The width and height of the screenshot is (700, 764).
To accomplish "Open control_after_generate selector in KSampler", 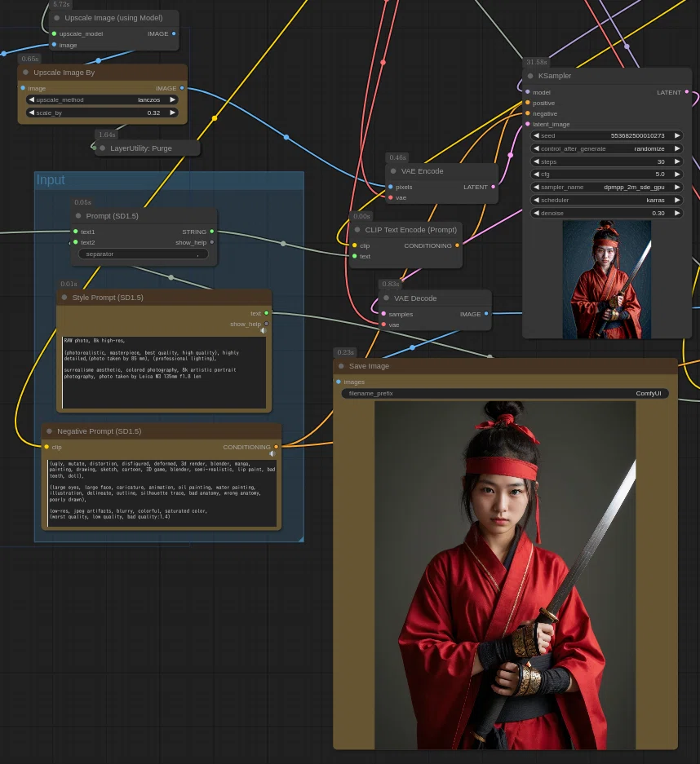I will [606, 148].
